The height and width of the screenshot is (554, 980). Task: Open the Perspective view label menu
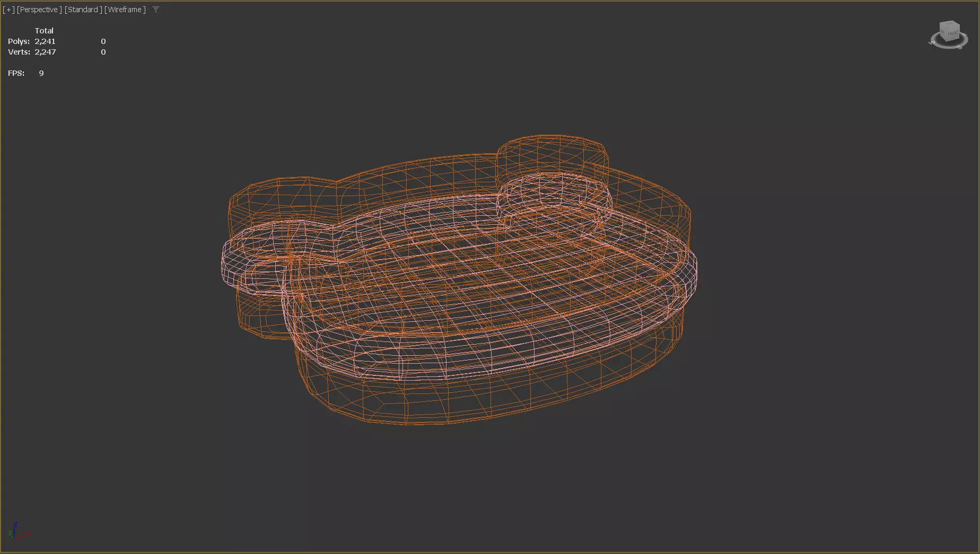click(x=39, y=10)
